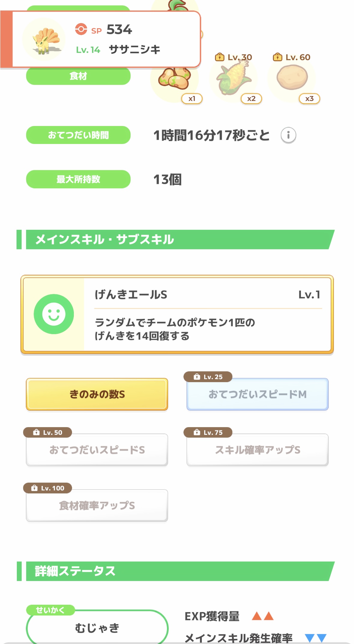354x644 pixels.
Task: Open the きのみの数S sub skill
Action: click(97, 394)
